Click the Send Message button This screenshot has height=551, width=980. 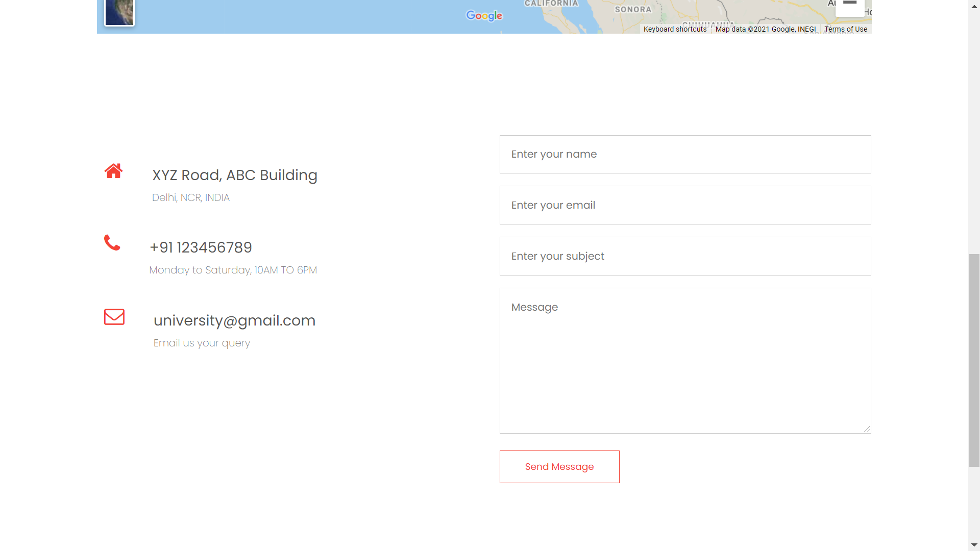[559, 466]
